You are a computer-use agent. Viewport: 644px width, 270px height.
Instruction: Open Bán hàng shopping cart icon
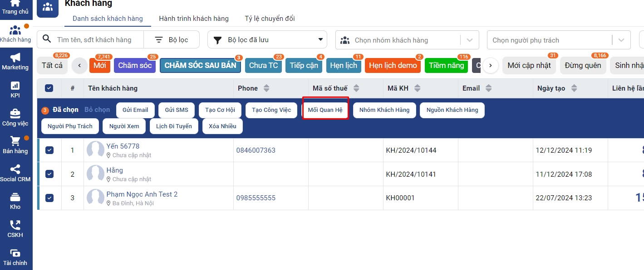[x=15, y=141]
